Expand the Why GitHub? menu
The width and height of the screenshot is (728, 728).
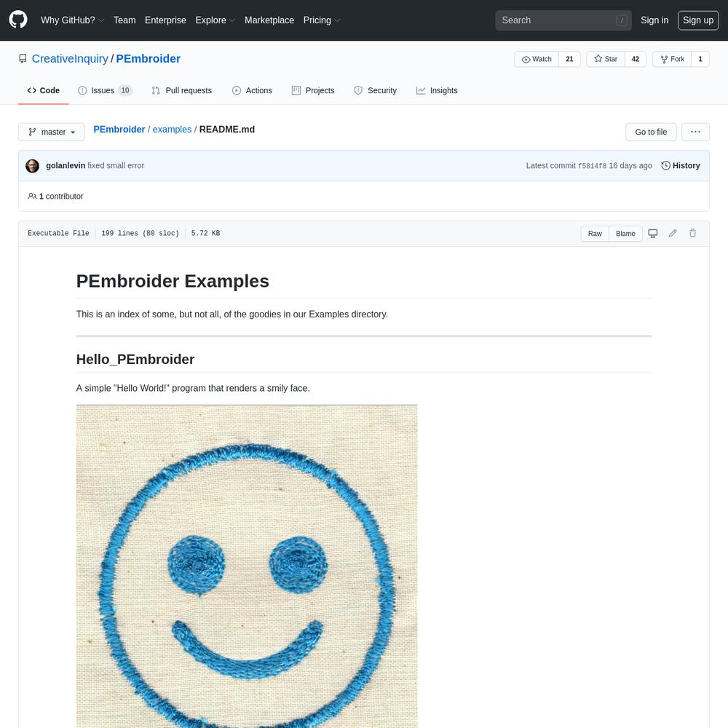72,20
